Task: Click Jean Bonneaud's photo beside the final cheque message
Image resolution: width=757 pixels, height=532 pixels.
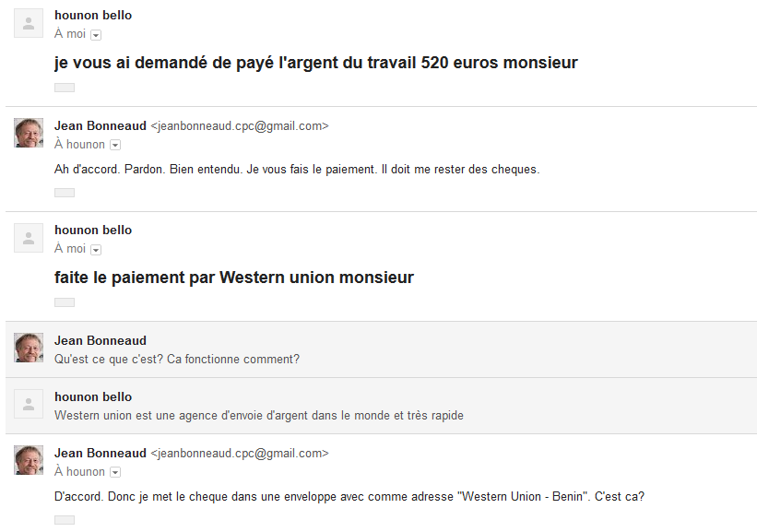Action: click(29, 460)
